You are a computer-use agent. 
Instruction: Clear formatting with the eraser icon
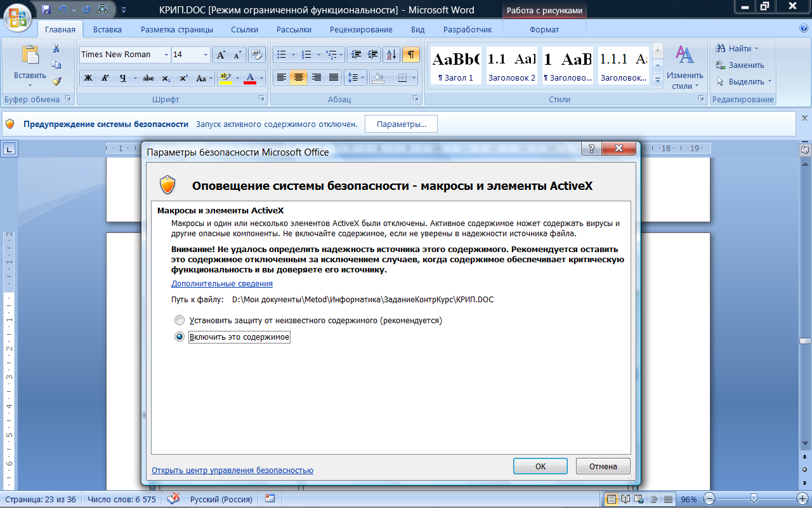pyautogui.click(x=257, y=55)
